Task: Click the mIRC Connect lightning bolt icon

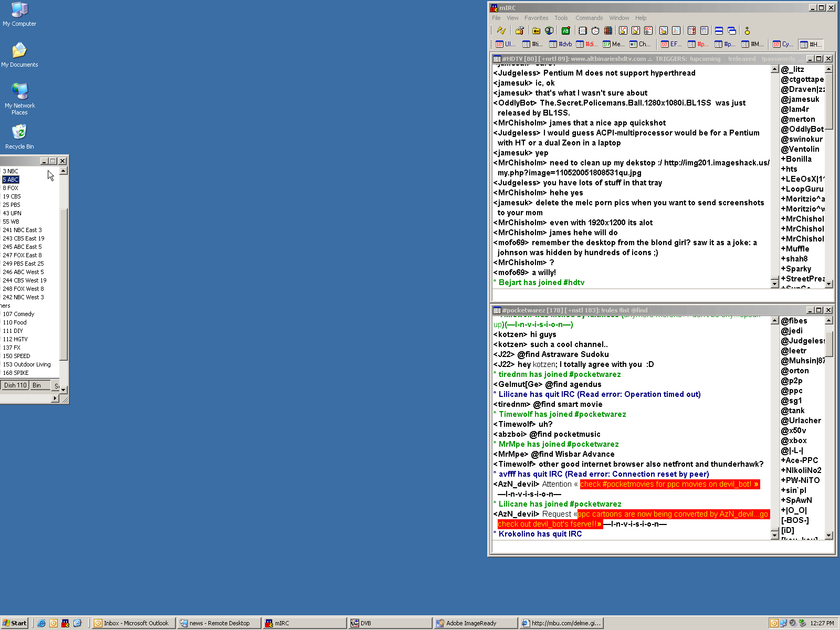Action: click(x=501, y=30)
